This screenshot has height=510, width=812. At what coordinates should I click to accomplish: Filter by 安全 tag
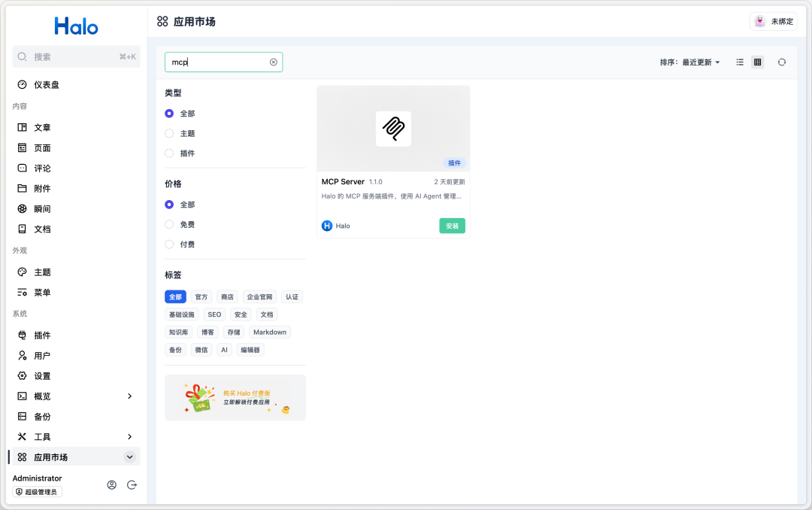point(241,314)
